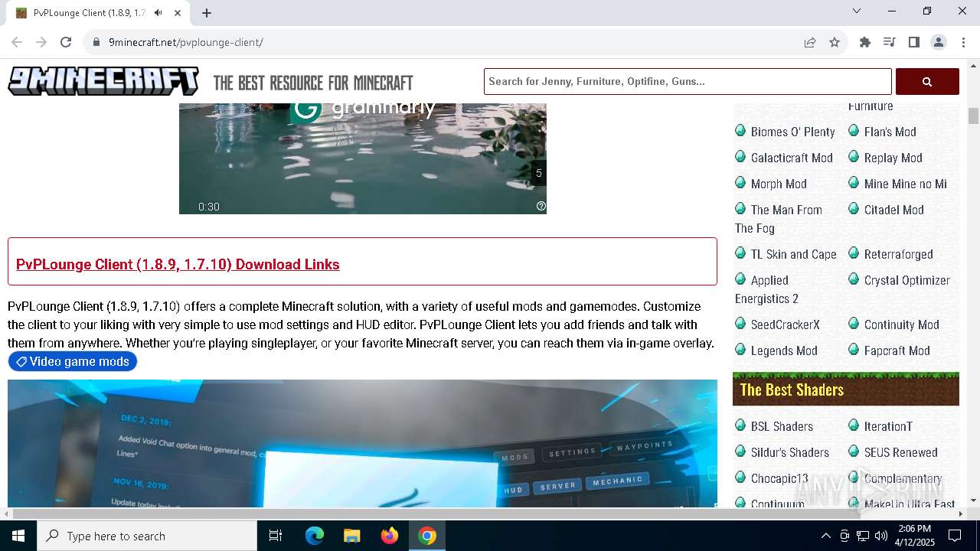Screen dimensions: 980x551
Task: Open the Windows Start menu
Action: click(18, 536)
